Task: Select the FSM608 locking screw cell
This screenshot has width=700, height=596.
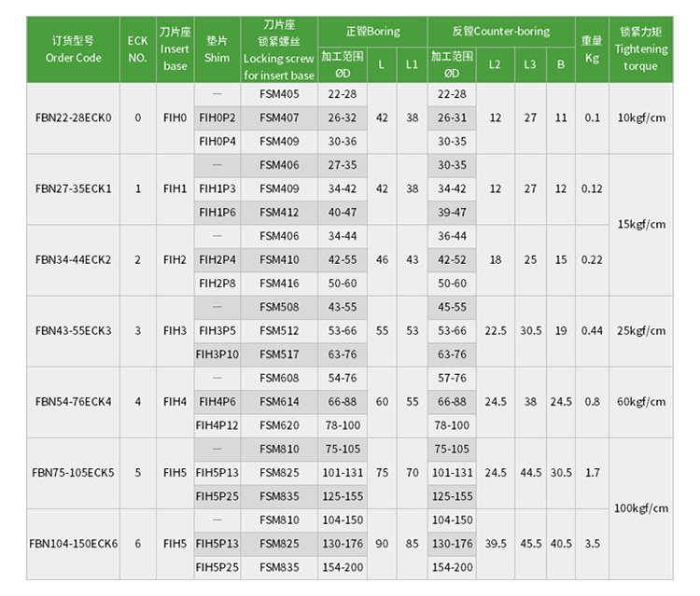Action: (x=279, y=379)
